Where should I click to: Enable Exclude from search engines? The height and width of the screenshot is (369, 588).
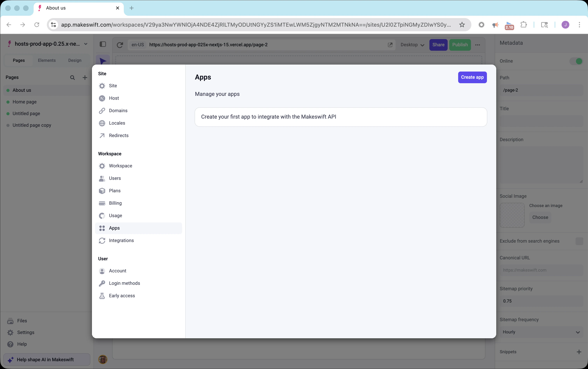click(579, 241)
